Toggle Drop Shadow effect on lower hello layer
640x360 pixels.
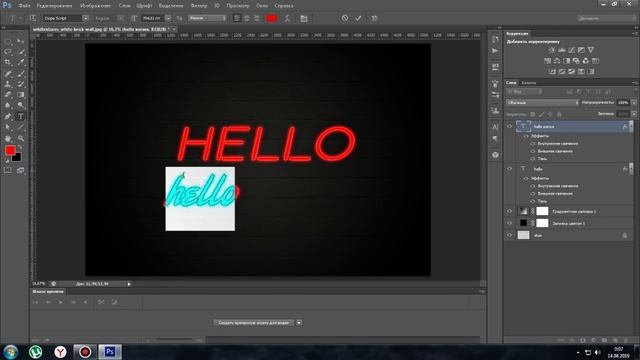point(533,201)
